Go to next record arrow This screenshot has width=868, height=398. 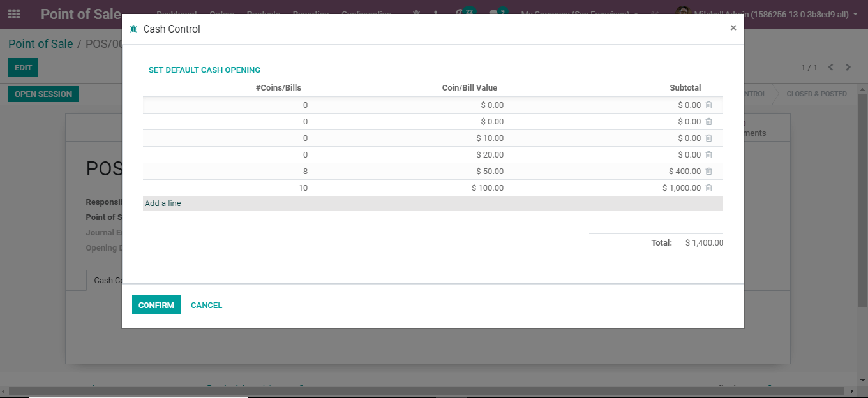click(848, 68)
